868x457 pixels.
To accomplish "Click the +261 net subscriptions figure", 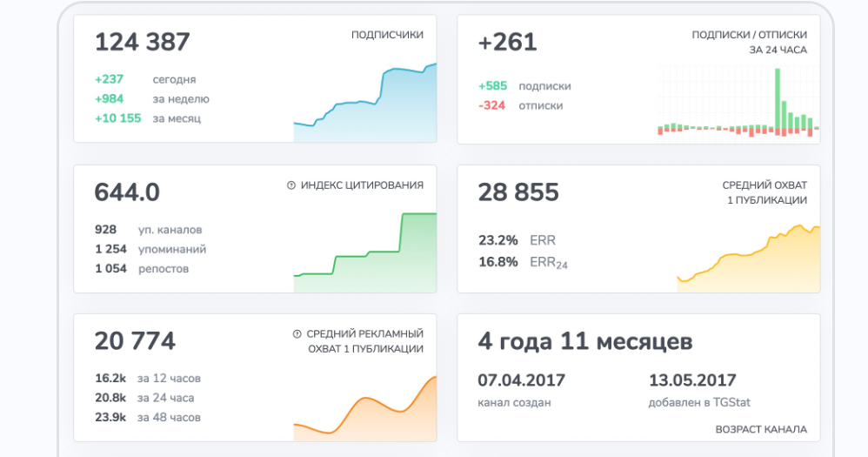I will pos(507,42).
